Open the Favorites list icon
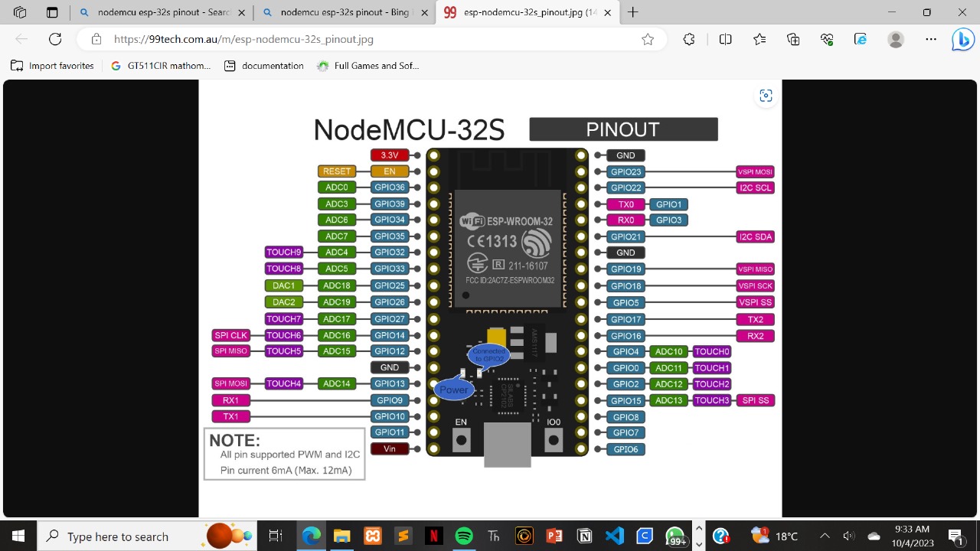980x551 pixels. tap(759, 39)
